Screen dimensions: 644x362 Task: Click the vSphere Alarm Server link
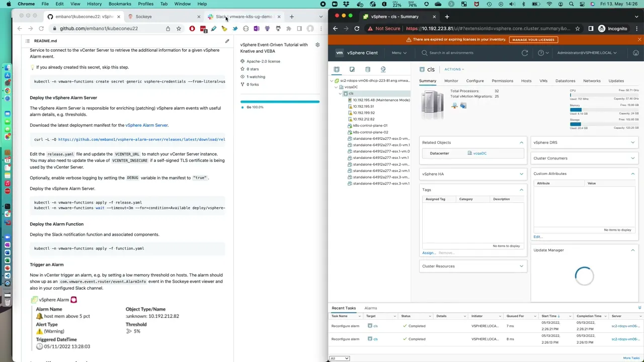click(146, 125)
